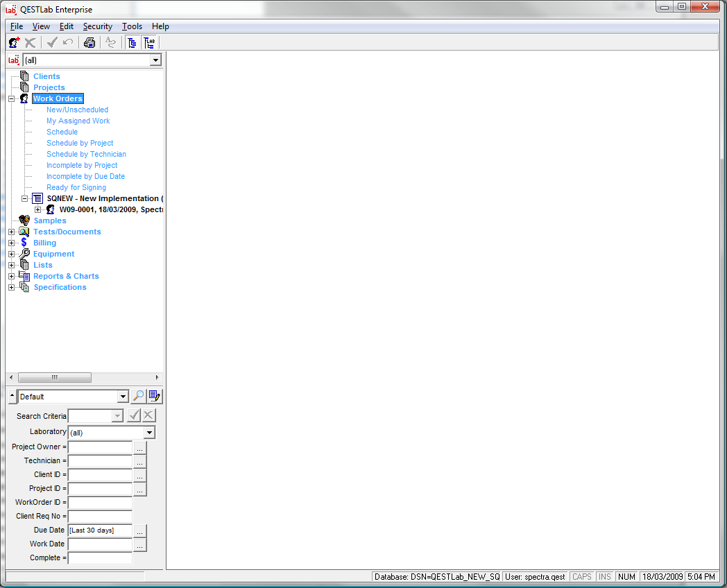Screen dimensions: 727x588
Task: Click the Equipment wrench icon in tree
Action: 24,254
